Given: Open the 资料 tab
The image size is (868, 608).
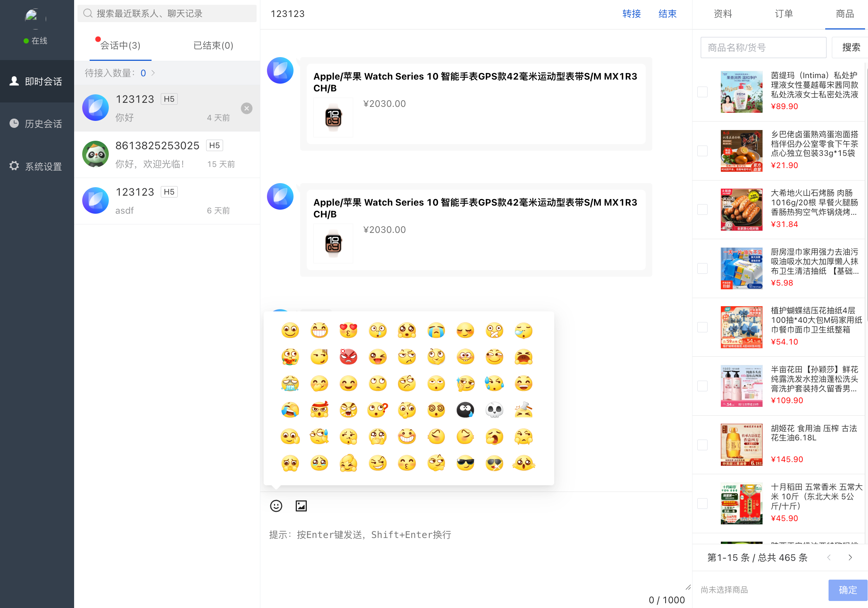Looking at the screenshot, I should coord(723,14).
